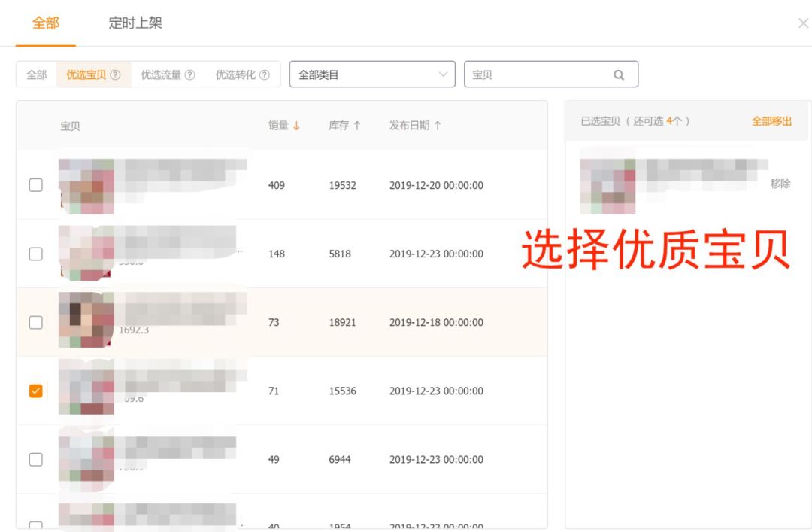Screen dimensions: 812x532
Task: Click date 2019-12-20 00:00:00
Action: point(436,185)
